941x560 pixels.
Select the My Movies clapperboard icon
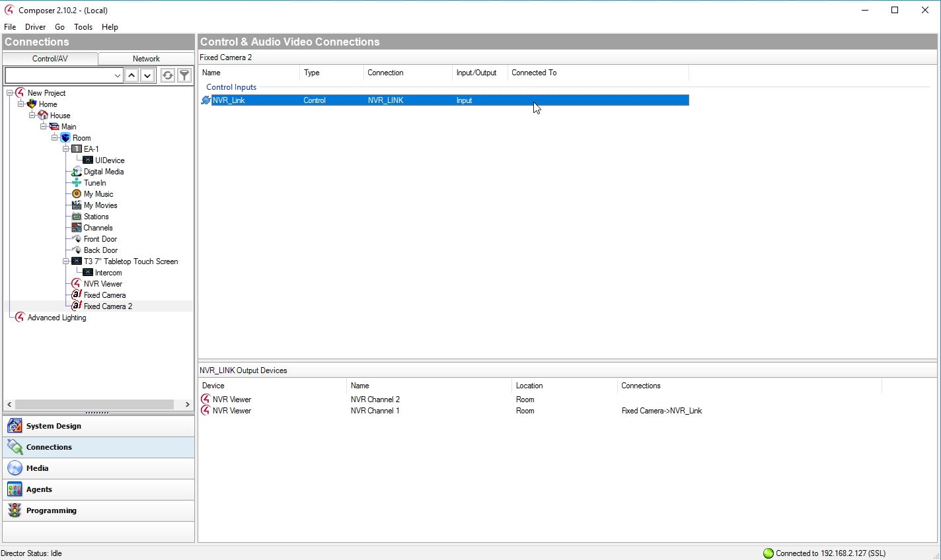77,205
